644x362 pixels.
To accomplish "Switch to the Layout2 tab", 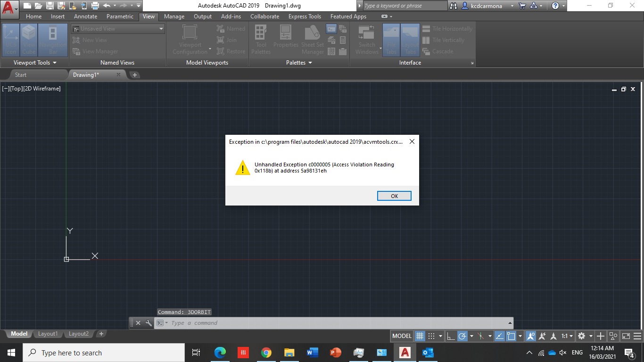I will (79, 334).
